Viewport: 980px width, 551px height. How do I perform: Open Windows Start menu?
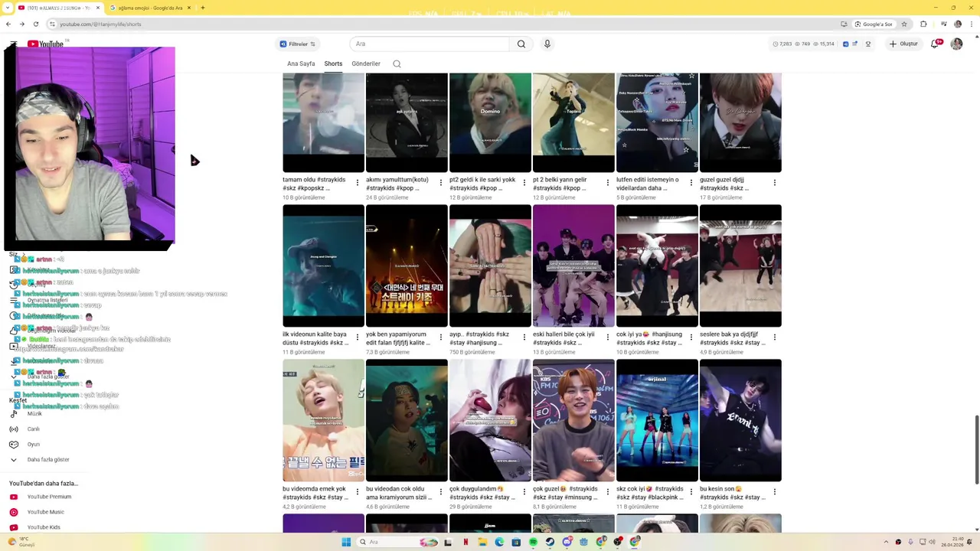point(346,542)
